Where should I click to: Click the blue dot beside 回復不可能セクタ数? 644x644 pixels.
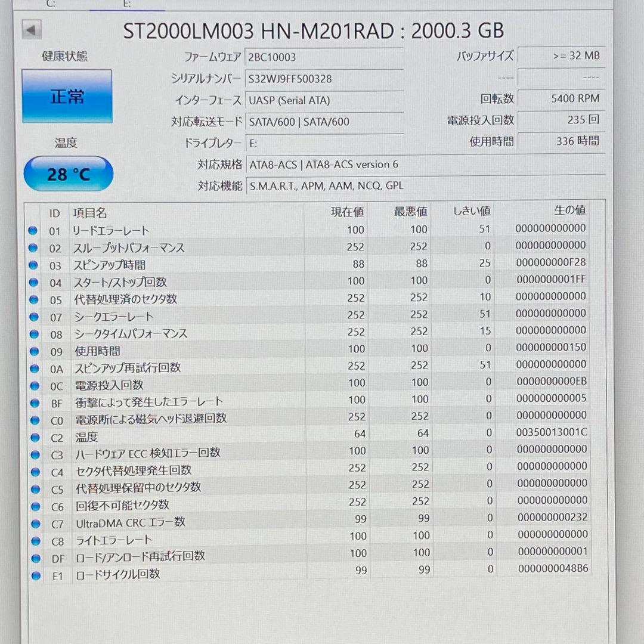(x=34, y=506)
